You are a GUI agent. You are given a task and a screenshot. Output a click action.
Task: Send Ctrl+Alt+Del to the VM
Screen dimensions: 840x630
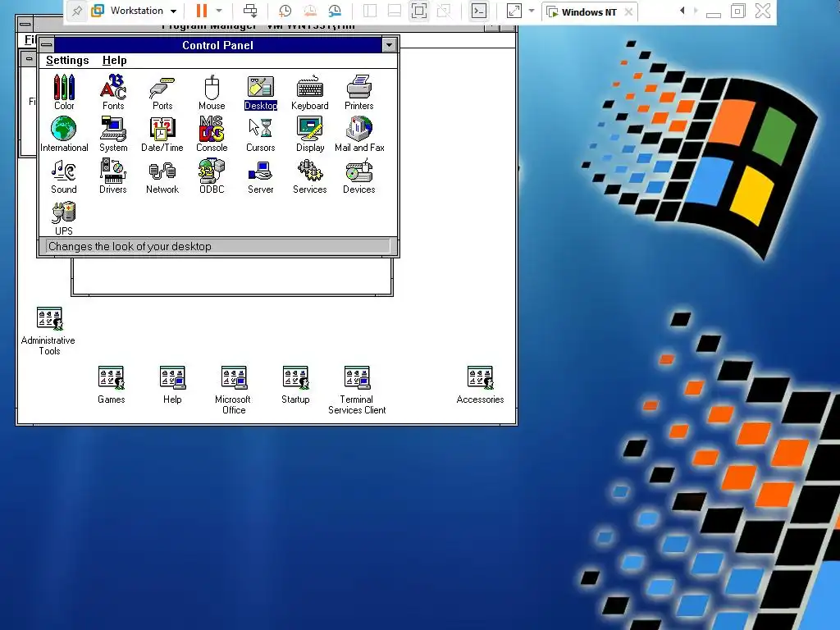pyautogui.click(x=249, y=11)
